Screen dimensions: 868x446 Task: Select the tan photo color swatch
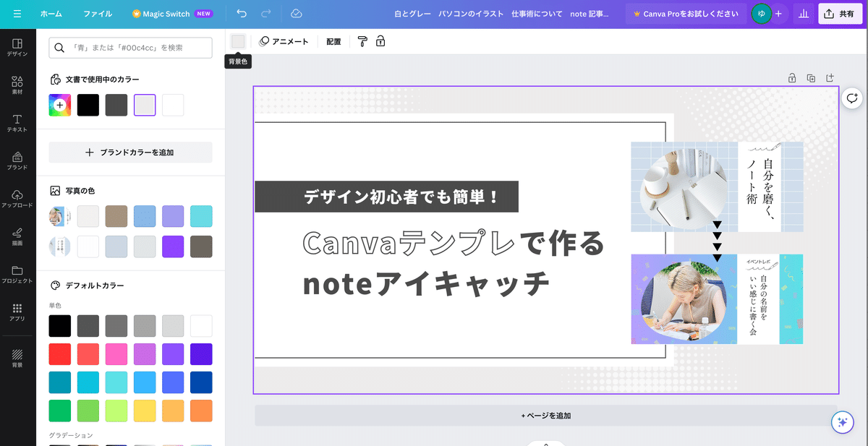116,216
